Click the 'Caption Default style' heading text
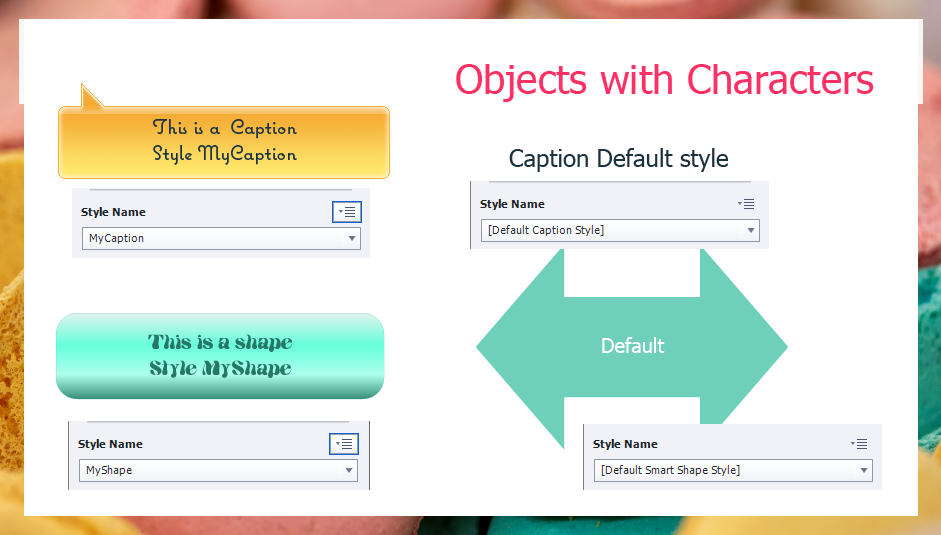The width and height of the screenshot is (941, 535). click(x=618, y=159)
